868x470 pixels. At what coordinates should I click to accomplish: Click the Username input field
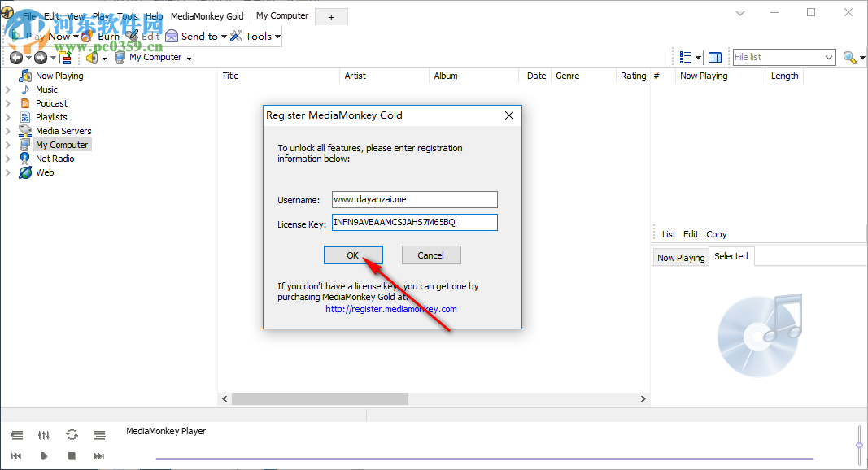coord(415,199)
